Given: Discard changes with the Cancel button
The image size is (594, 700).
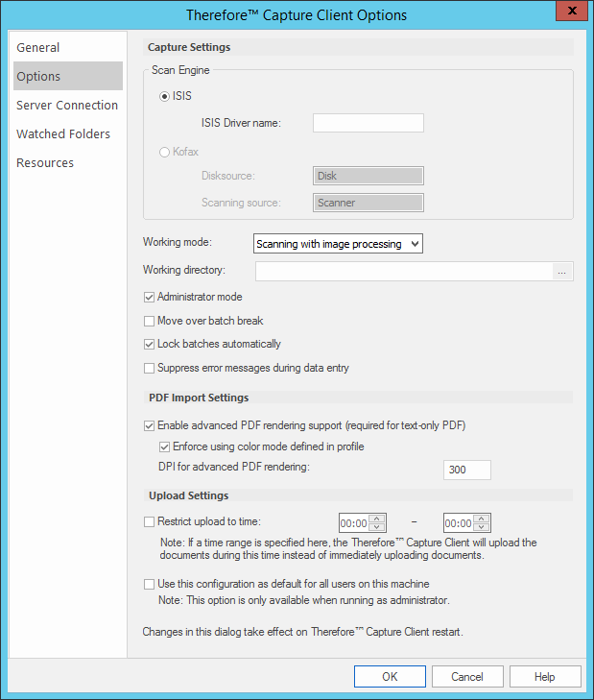Looking at the screenshot, I should click(467, 677).
